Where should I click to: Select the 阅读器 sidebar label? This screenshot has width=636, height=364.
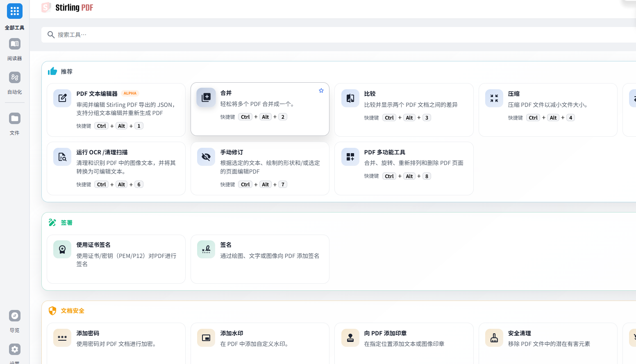(15, 59)
